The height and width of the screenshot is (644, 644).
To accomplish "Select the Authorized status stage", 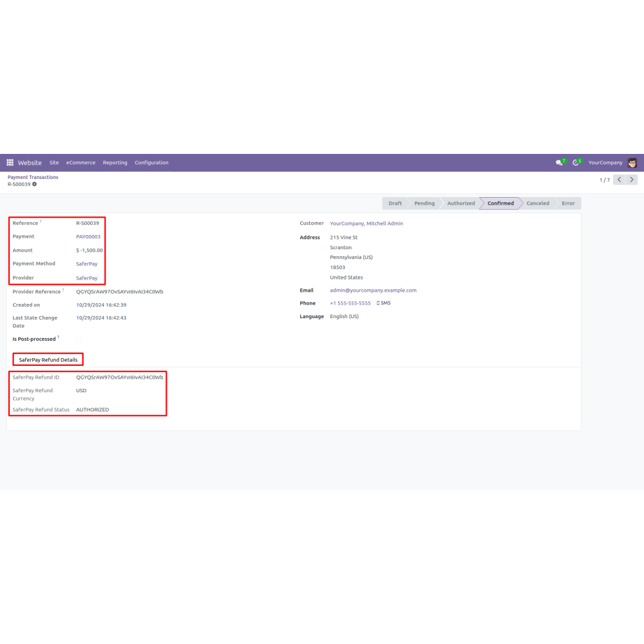I will coord(461,204).
